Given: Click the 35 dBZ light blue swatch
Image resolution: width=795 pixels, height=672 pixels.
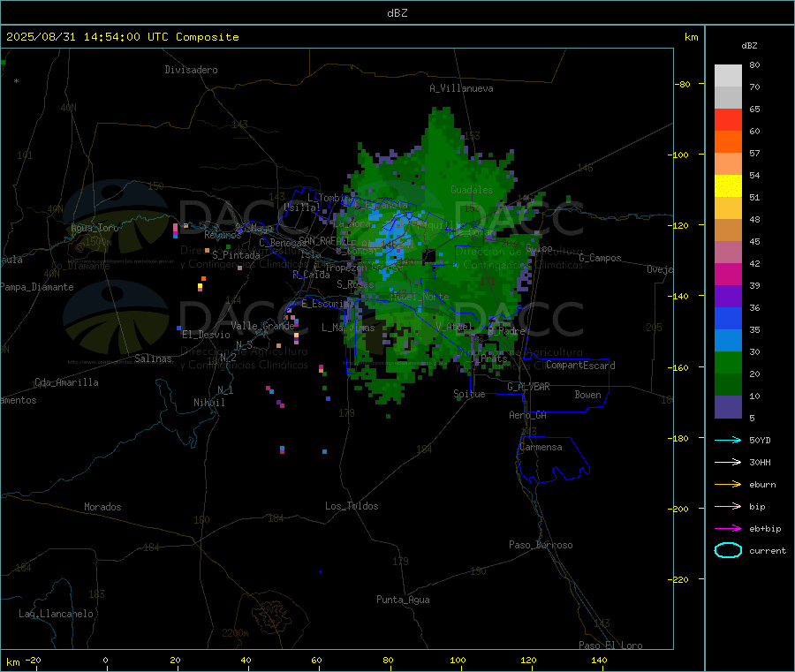Looking at the screenshot, I should tap(728, 341).
